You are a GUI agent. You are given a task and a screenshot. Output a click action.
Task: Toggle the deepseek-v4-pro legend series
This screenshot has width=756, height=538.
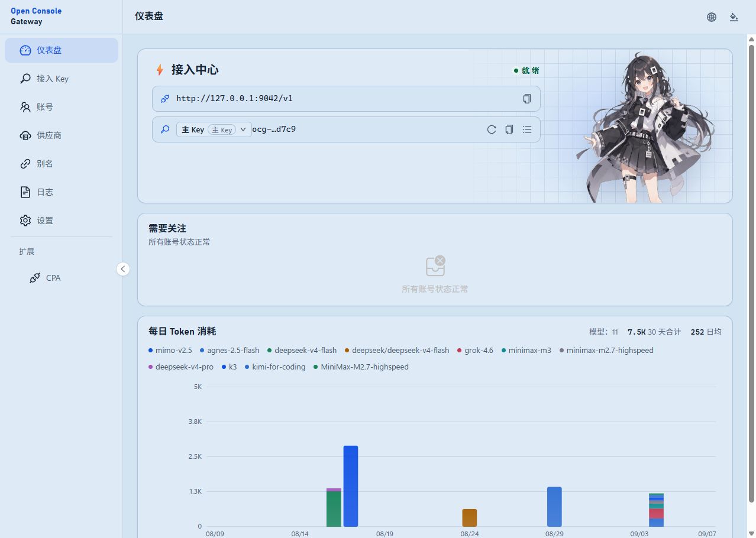pyautogui.click(x=181, y=367)
